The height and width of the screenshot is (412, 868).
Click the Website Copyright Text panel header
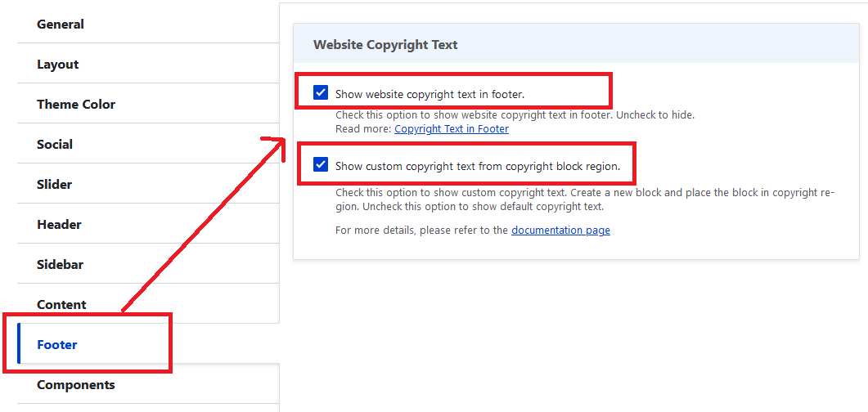pyautogui.click(x=385, y=45)
